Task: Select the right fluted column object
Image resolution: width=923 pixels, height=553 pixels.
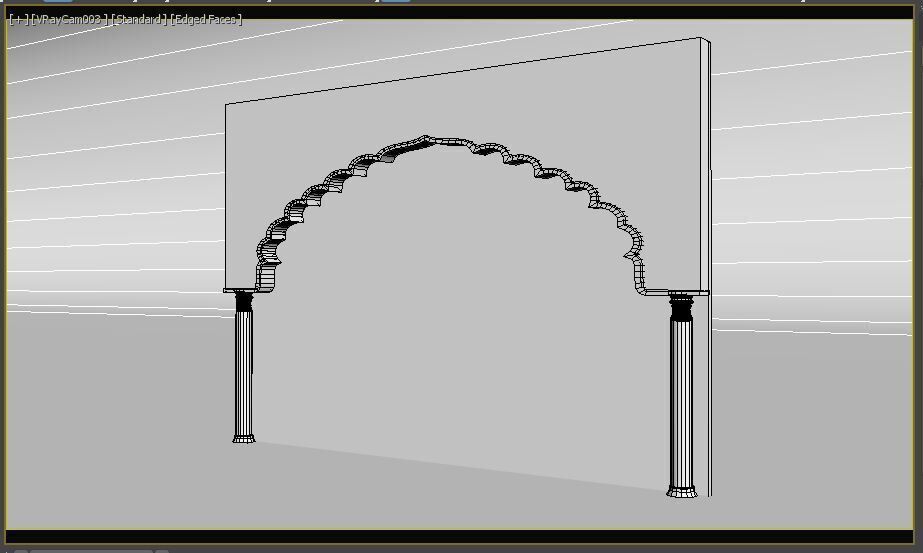Action: point(681,395)
